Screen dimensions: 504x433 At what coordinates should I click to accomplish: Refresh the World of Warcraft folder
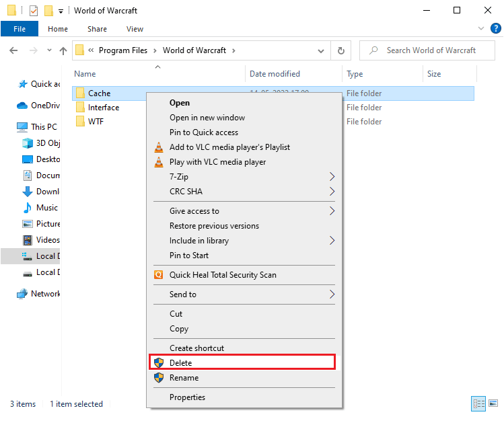[x=340, y=50]
